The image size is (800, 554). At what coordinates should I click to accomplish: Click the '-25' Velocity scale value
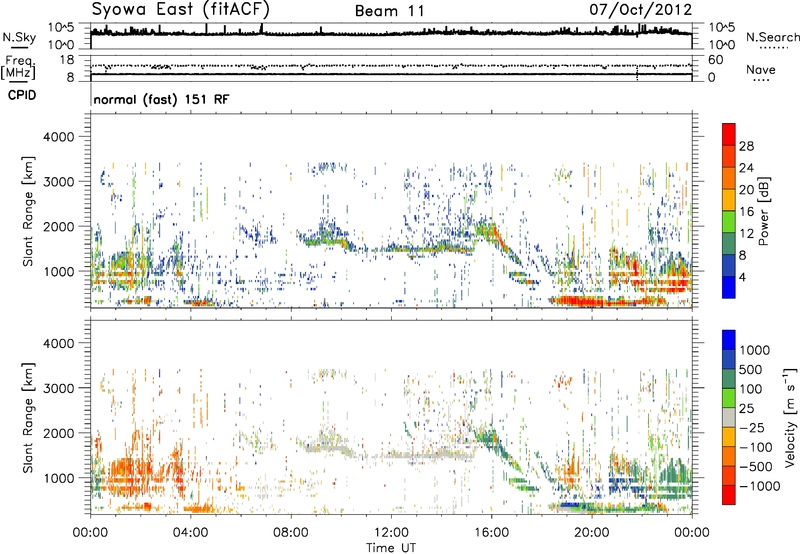pos(754,428)
